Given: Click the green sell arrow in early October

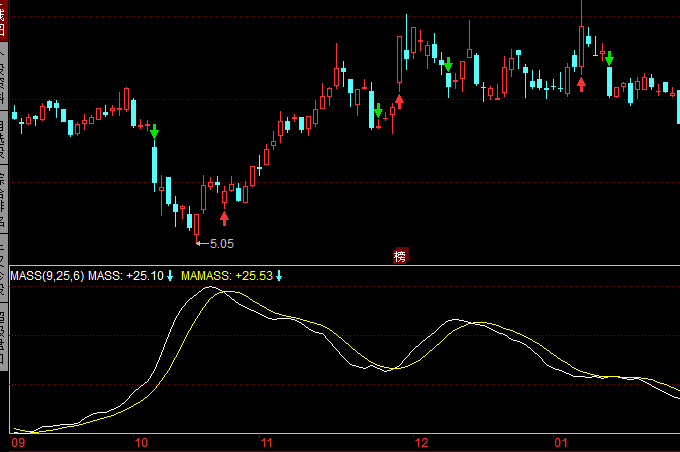Looking at the screenshot, I should [154, 131].
